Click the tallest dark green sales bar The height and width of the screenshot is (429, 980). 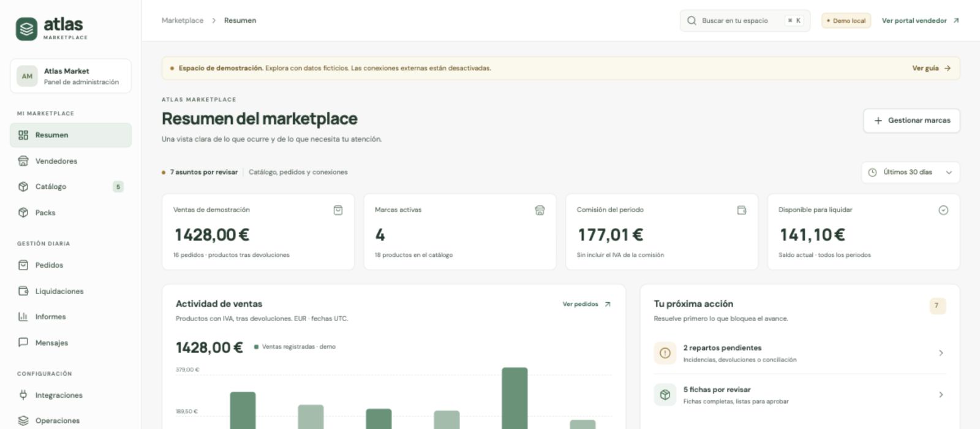(514, 398)
